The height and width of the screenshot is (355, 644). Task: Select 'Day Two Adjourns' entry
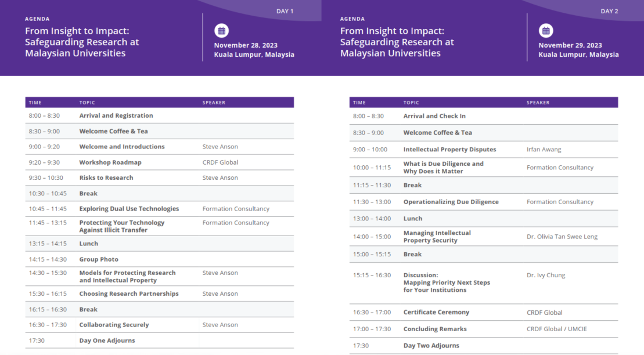point(431,346)
